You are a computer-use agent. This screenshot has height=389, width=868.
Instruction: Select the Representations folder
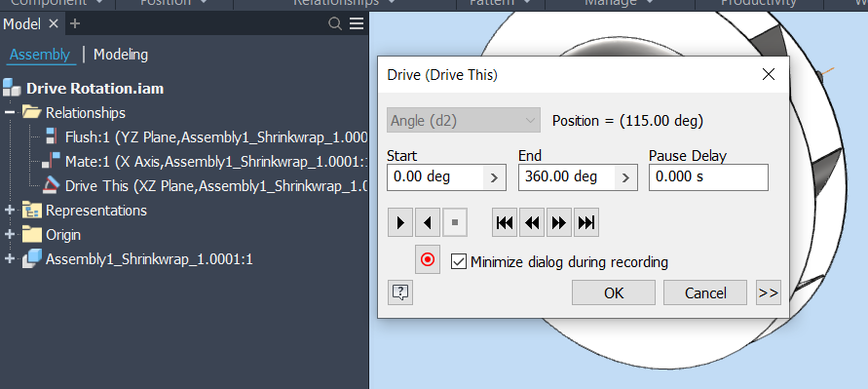(96, 211)
